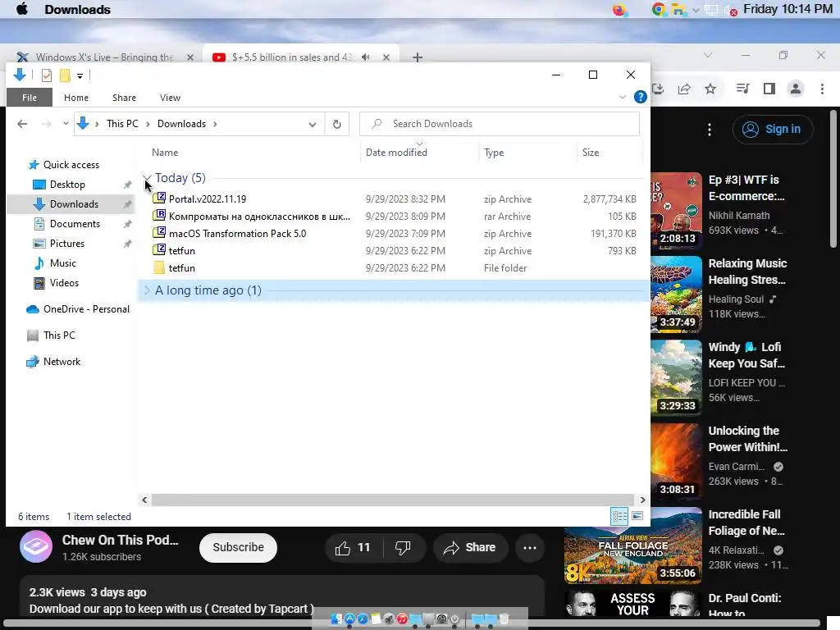Image resolution: width=840 pixels, height=630 pixels.
Task: Click the Subscribe button
Action: click(239, 547)
